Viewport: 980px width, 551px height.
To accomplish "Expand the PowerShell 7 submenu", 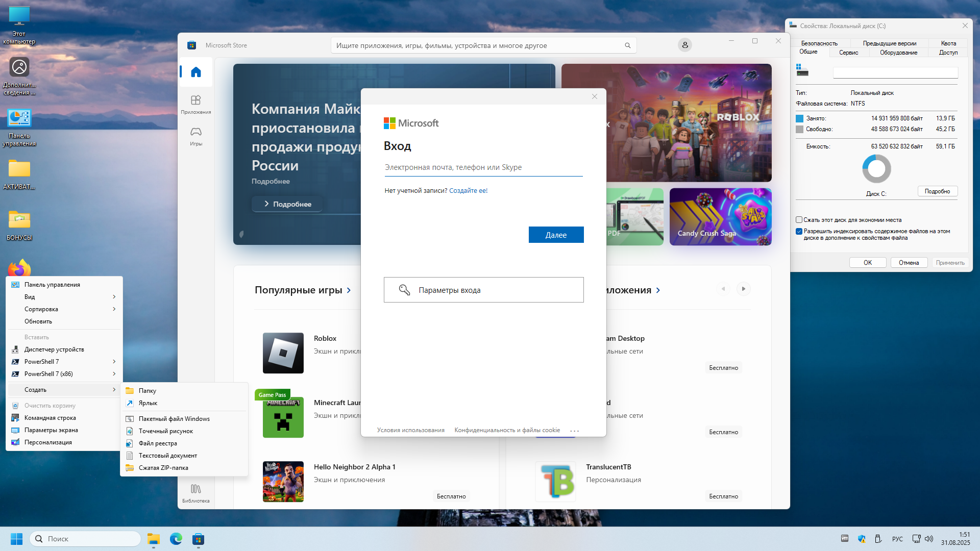I will coord(64,362).
